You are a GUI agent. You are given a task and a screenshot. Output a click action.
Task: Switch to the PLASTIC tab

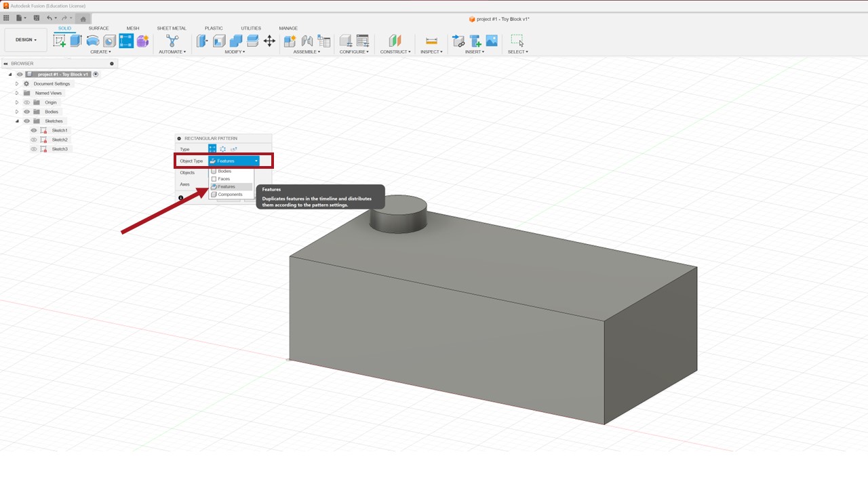click(x=214, y=28)
